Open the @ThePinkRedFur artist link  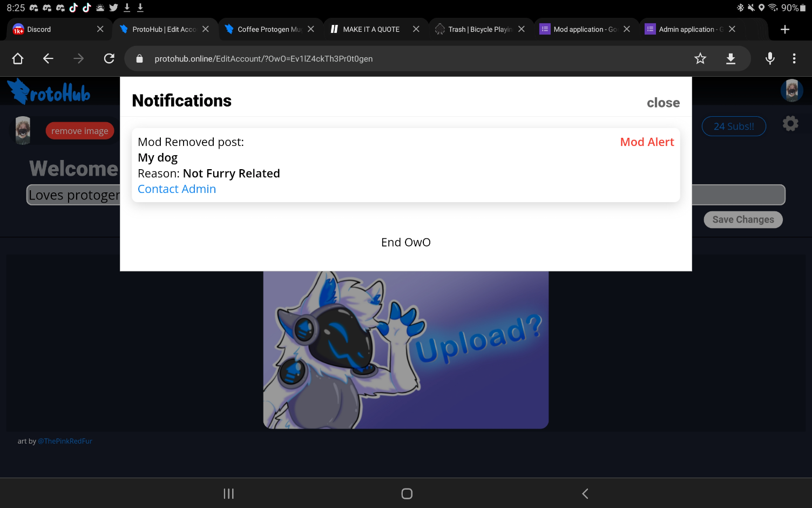pos(65,441)
